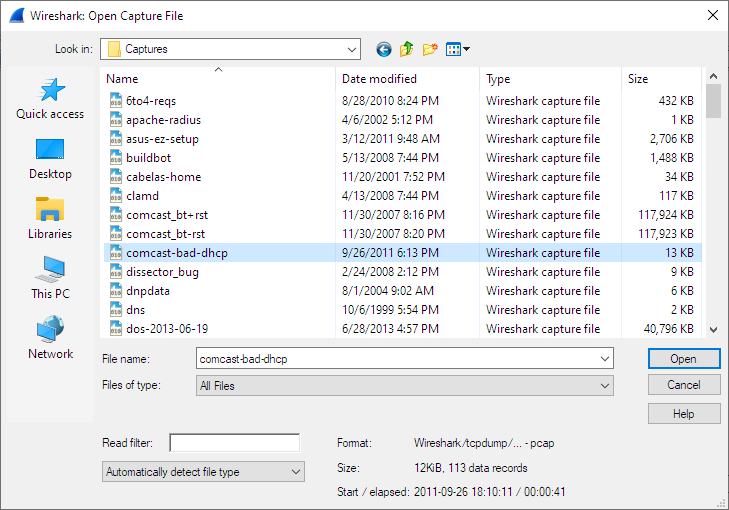The height and width of the screenshot is (510, 729).
Task: Open the Files of type dropdown
Action: (x=604, y=385)
